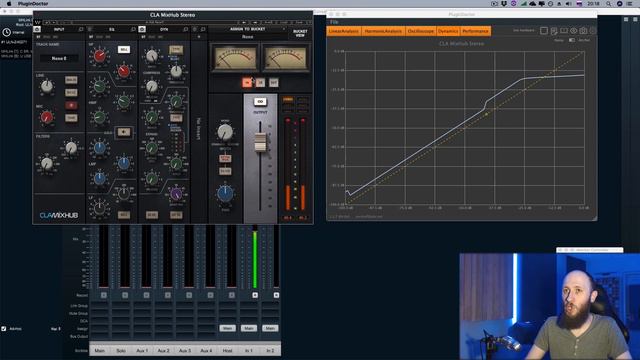The image size is (640, 360).
Task: Toggle the link button above the OUTPUT label
Action: click(260, 102)
